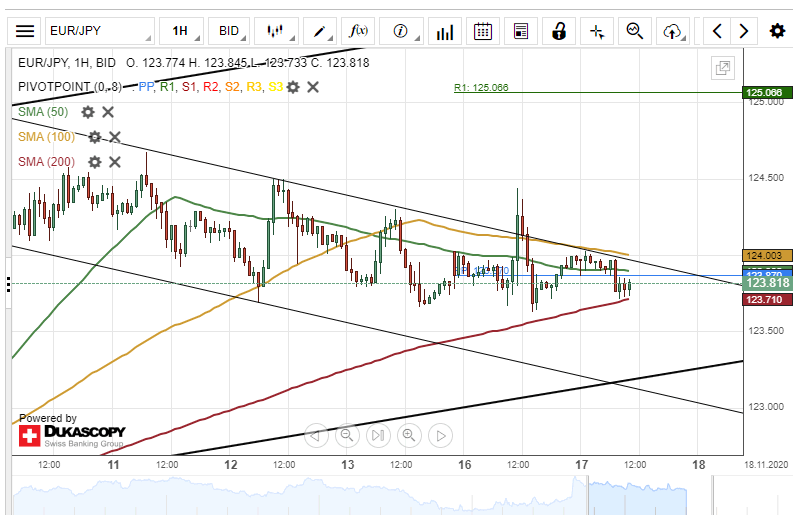Toggle the chart lock padlock icon
The image size is (795, 521).
(x=559, y=31)
